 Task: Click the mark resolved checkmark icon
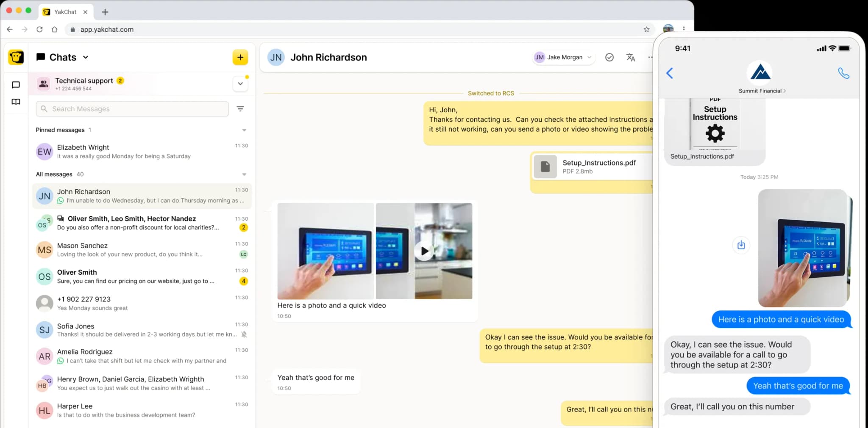(x=609, y=57)
